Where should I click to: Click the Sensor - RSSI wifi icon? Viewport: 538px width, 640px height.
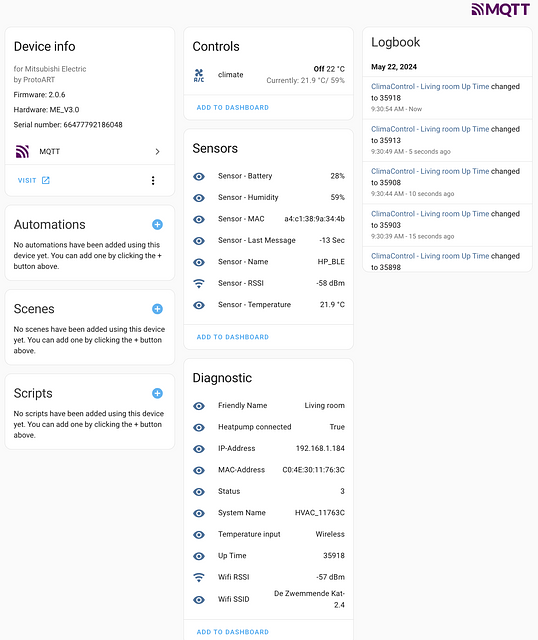(x=199, y=283)
